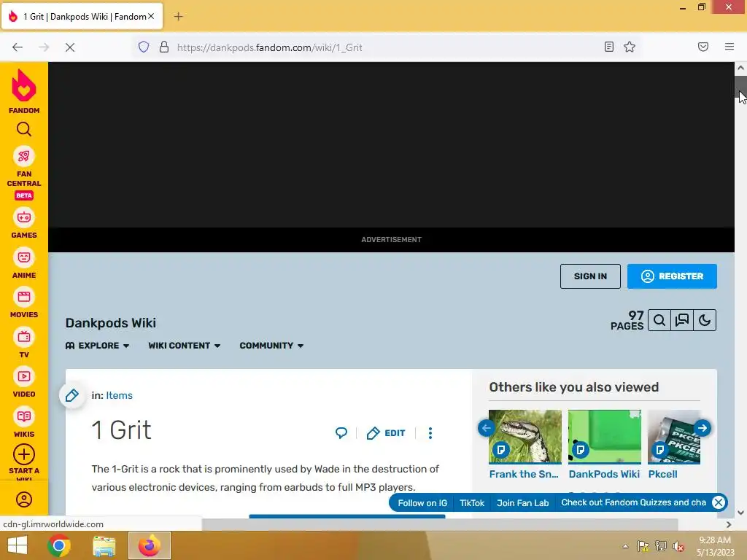Go to Dankpods Wiki home title
Screen dimensions: 747x560
coord(111,323)
